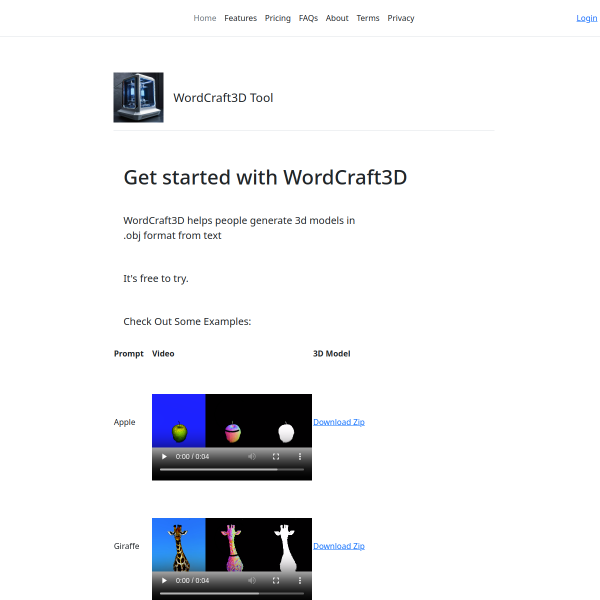The width and height of the screenshot is (600, 600).
Task: Go to the Home nav item
Action: point(205,18)
